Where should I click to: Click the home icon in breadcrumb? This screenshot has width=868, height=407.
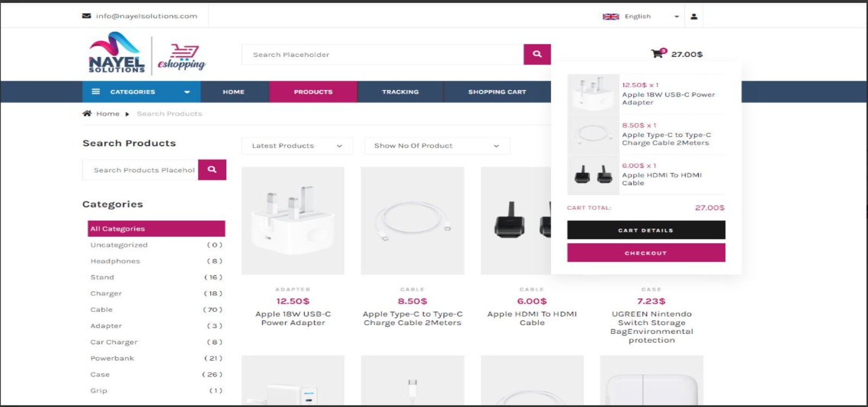pos(87,113)
